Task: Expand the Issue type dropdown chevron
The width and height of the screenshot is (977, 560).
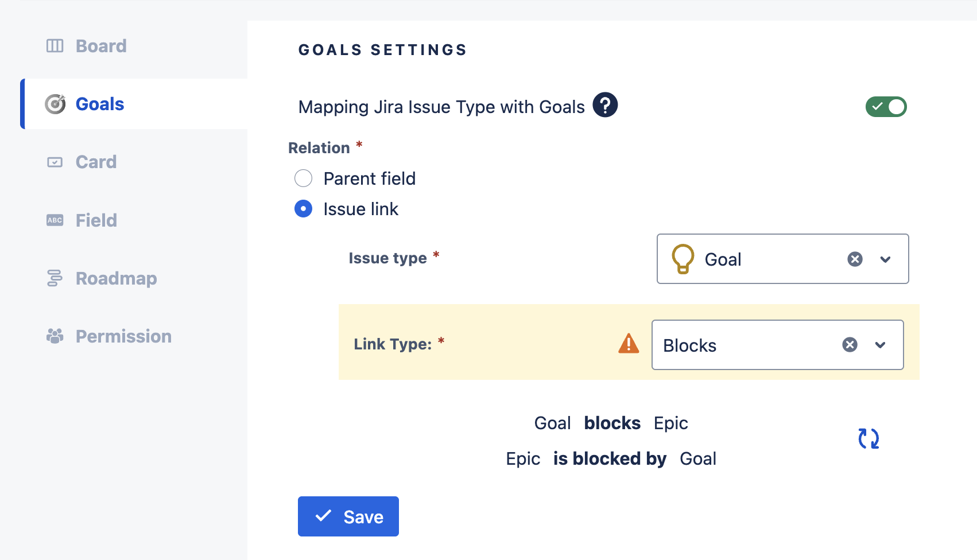Action: (x=885, y=259)
